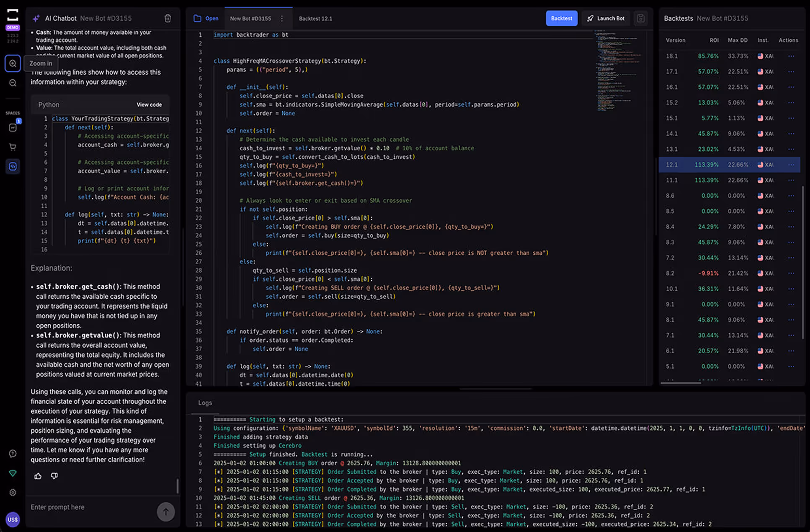Click View code in the Python snippet
810x532 pixels.
click(149, 105)
